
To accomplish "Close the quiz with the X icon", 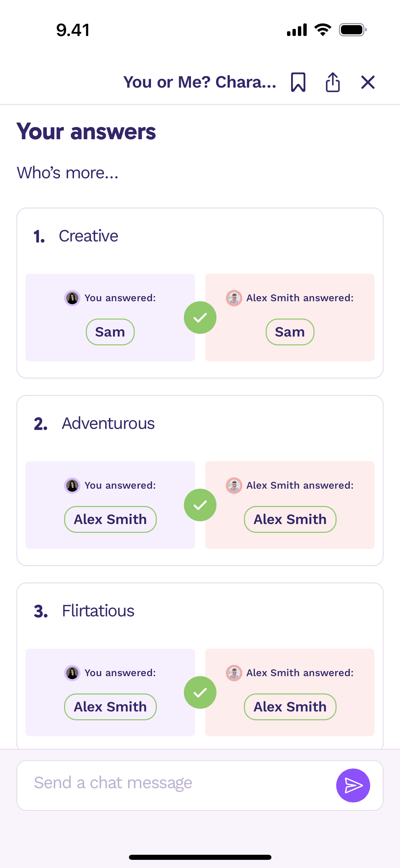I will tap(368, 82).
